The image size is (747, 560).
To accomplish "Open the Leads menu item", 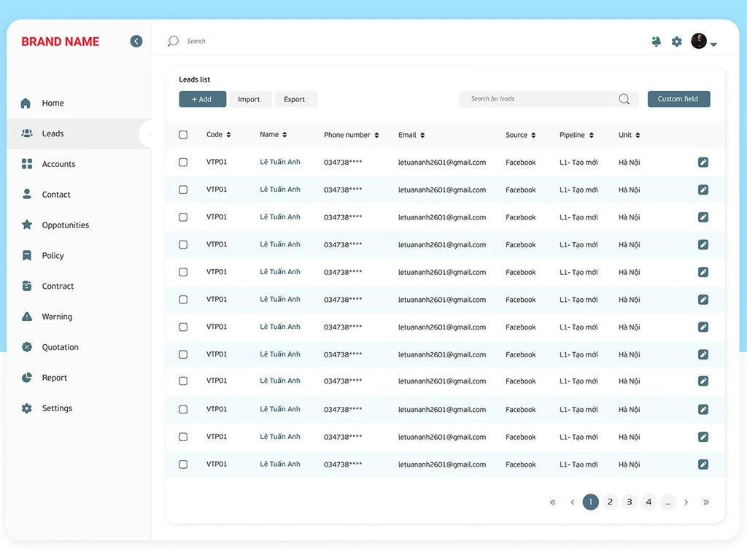I will tap(79, 133).
